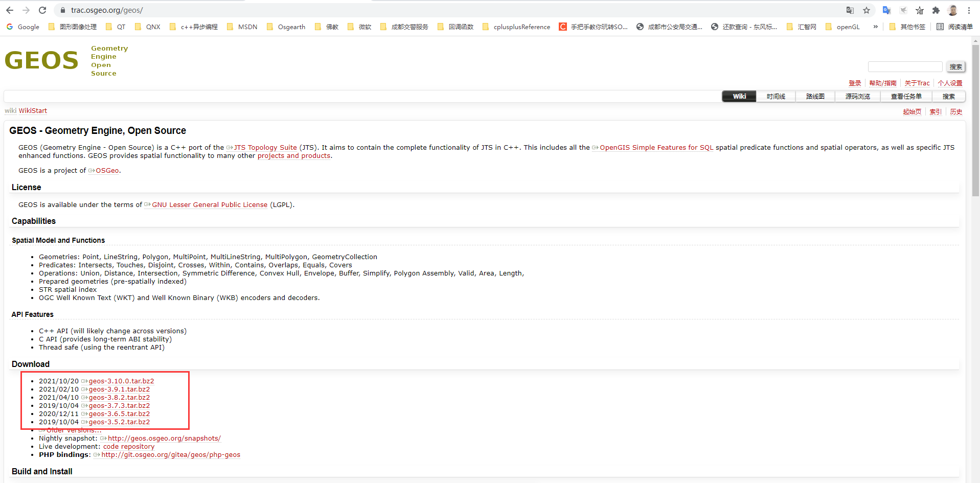
Task: Open the openGL bookmark folder
Action: pyautogui.click(x=843, y=27)
